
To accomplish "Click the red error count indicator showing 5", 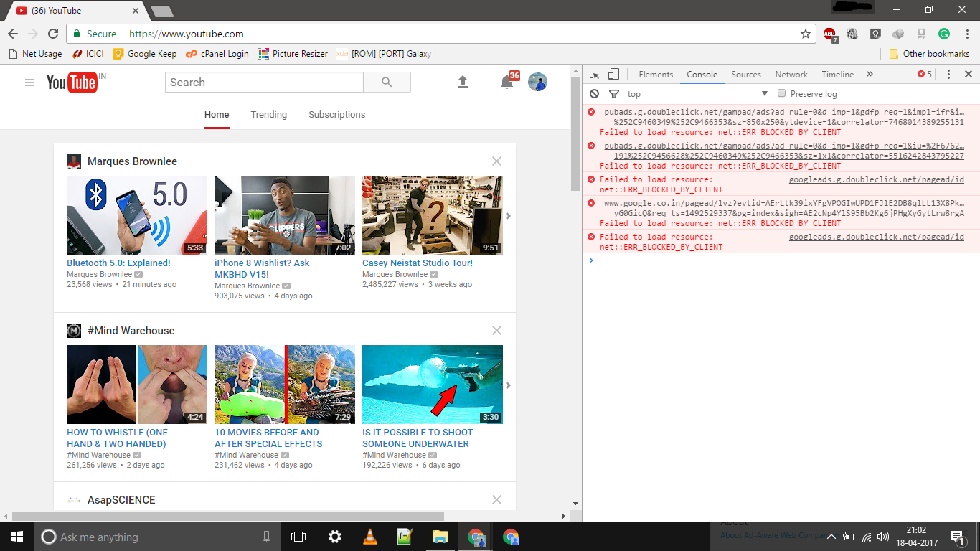I will coord(925,75).
